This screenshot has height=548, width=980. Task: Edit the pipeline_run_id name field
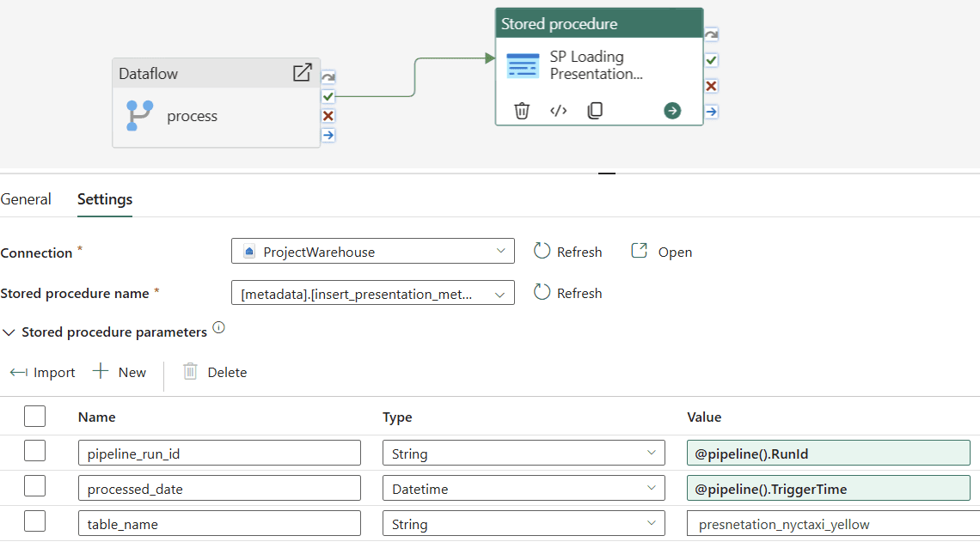coord(219,454)
